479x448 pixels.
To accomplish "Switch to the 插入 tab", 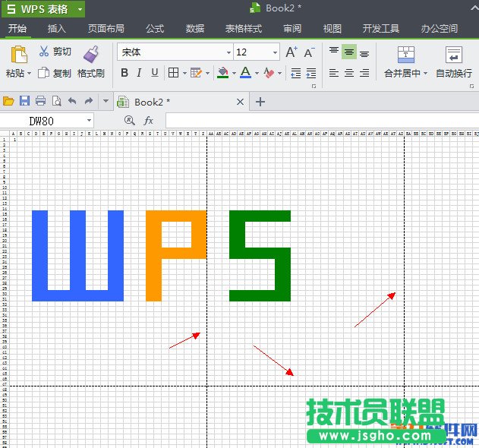I will click(x=57, y=29).
